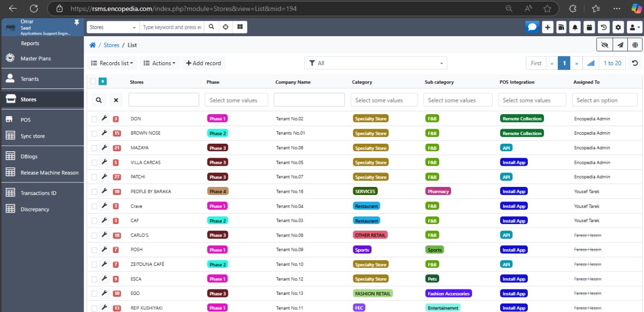The image size is (644, 312).
Task: Open the calendar icon in top bar
Action: point(589,27)
